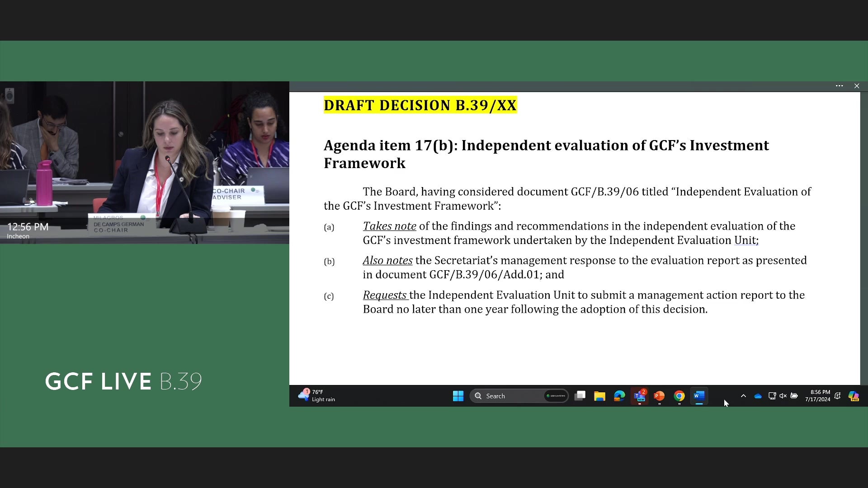Click the speaker video thumbnail
The image size is (868, 488).
[145, 163]
